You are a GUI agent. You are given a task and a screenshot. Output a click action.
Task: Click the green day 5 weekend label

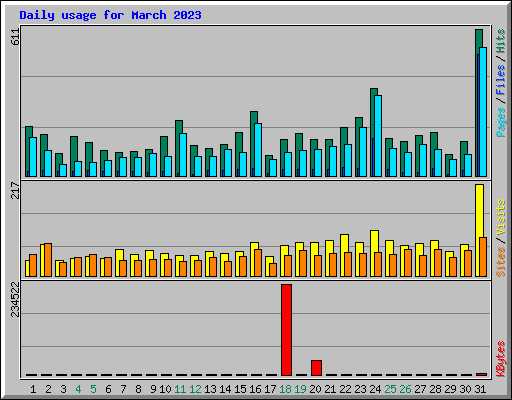(93, 389)
